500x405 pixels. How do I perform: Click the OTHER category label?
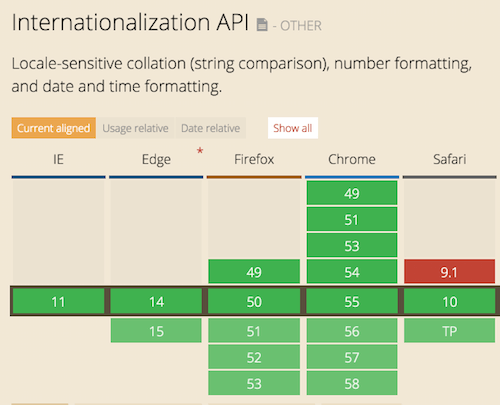coord(301,26)
